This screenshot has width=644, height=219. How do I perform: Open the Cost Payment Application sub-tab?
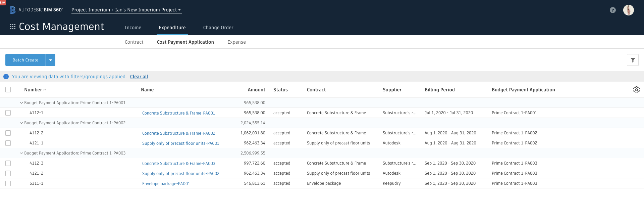[185, 42]
